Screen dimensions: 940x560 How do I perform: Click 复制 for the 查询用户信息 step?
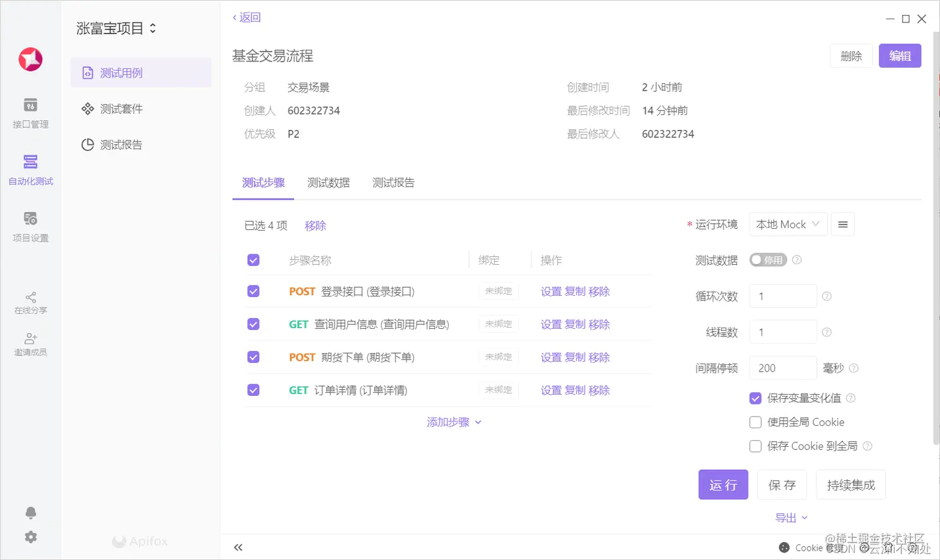[x=575, y=324]
